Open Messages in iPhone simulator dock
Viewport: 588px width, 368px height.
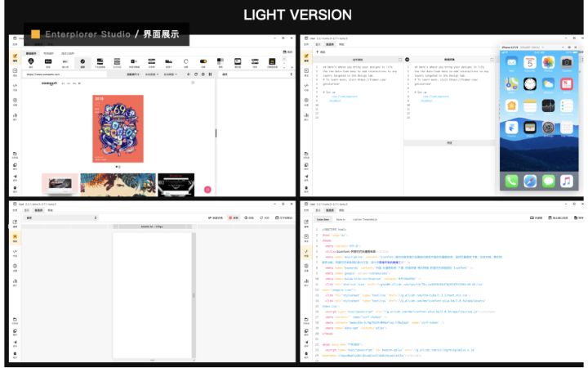tap(548, 182)
